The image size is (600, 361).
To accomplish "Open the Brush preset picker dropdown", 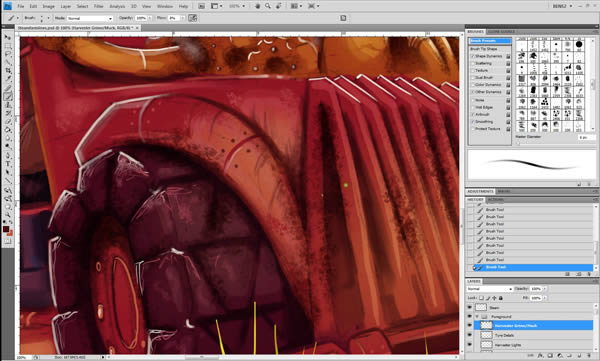I will tap(48, 18).
